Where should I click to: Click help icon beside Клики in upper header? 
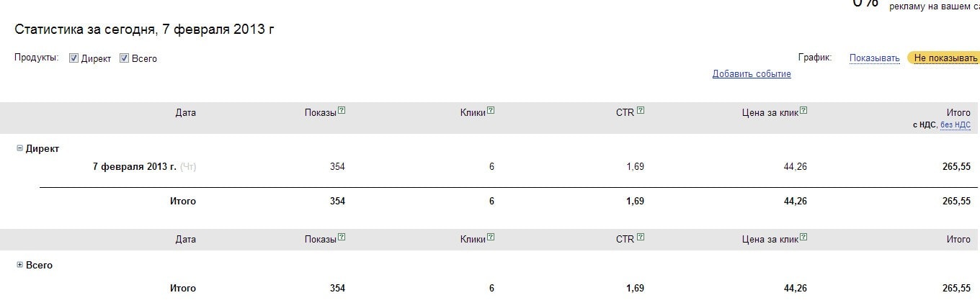491,111
